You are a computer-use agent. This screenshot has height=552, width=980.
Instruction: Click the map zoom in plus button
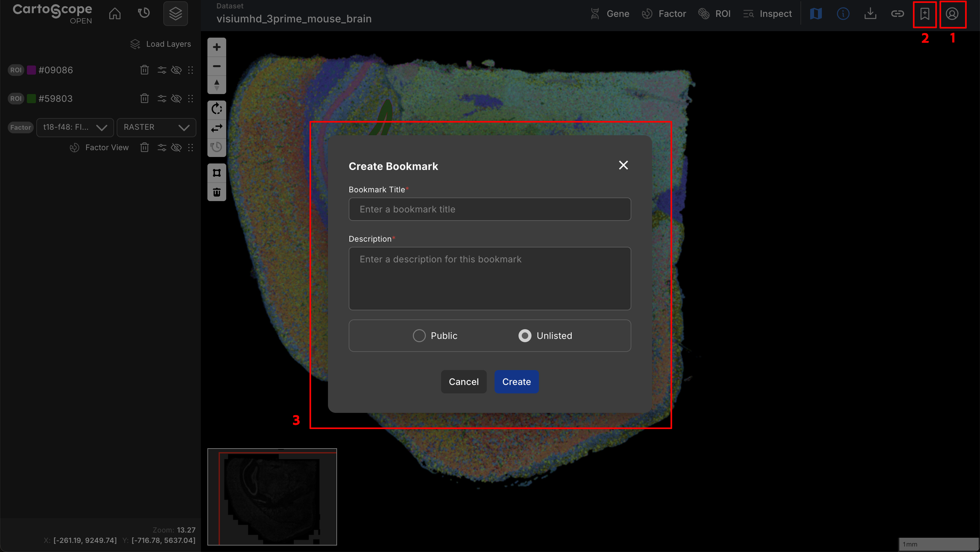tap(216, 47)
